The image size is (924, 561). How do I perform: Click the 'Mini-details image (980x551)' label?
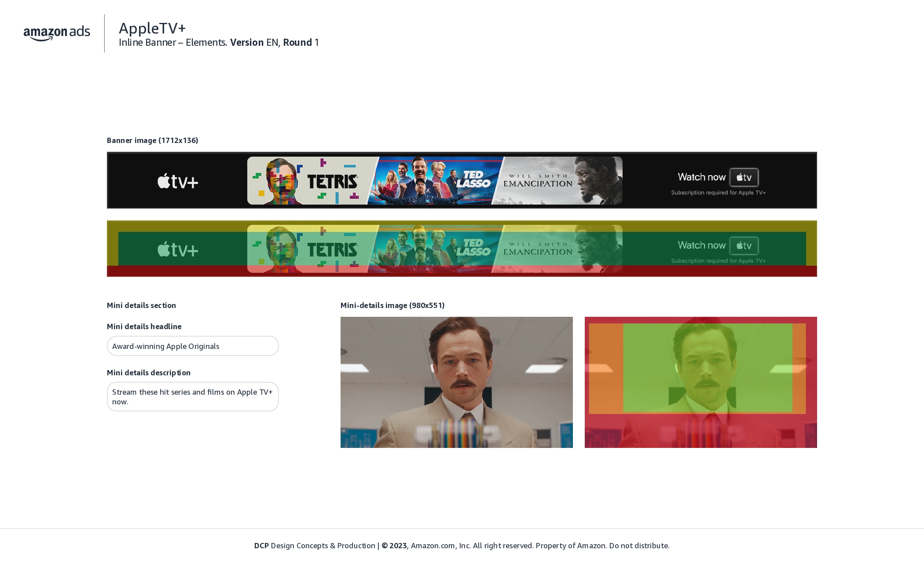(392, 305)
